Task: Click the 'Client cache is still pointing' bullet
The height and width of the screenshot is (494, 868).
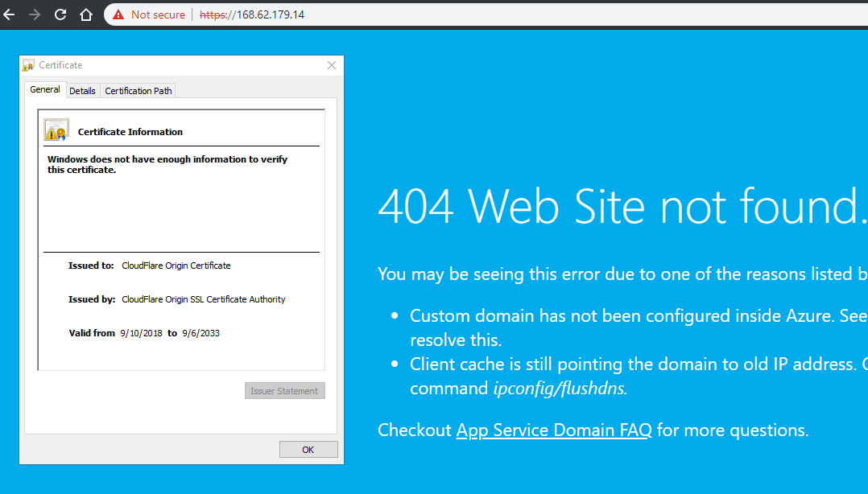Action: click(x=639, y=377)
